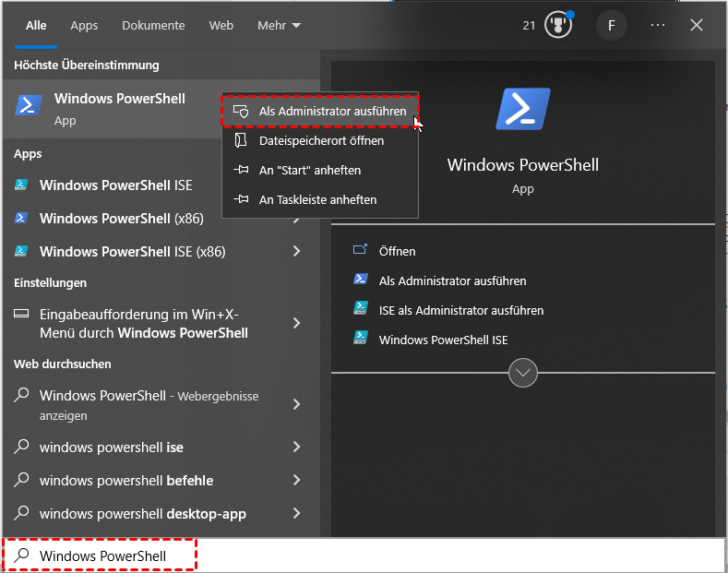Expand the circular chevron below actions list
Viewport: 728px width, 573px height.
[x=523, y=374]
